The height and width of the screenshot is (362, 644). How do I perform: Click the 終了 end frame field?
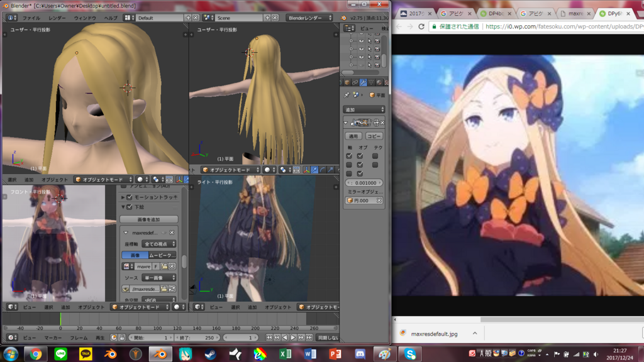tap(197, 337)
